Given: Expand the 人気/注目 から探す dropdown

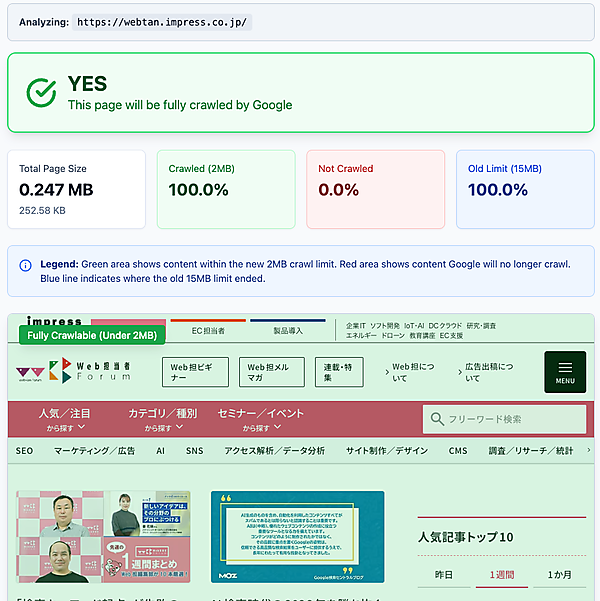Looking at the screenshot, I should 64,419.
